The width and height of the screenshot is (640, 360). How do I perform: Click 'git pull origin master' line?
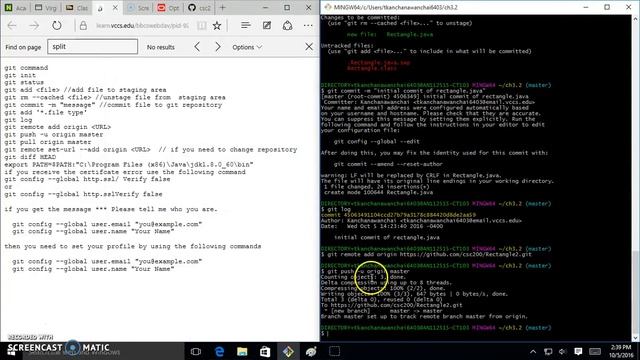click(x=48, y=142)
